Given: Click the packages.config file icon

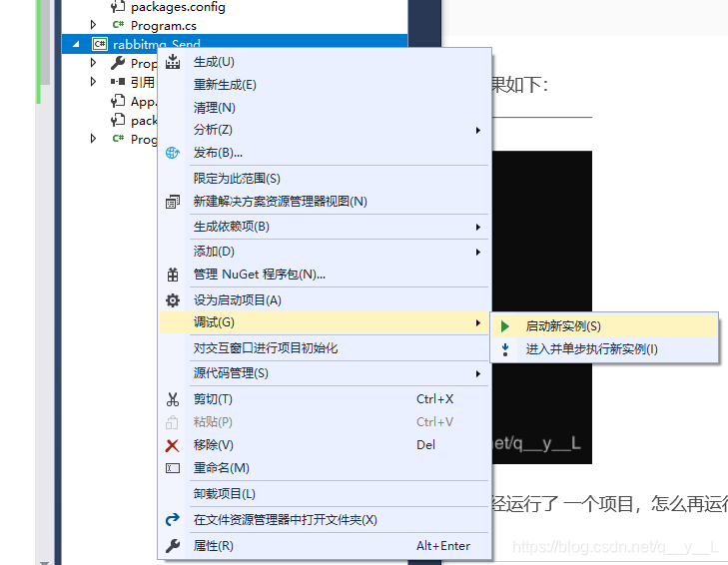Looking at the screenshot, I should coord(118,7).
